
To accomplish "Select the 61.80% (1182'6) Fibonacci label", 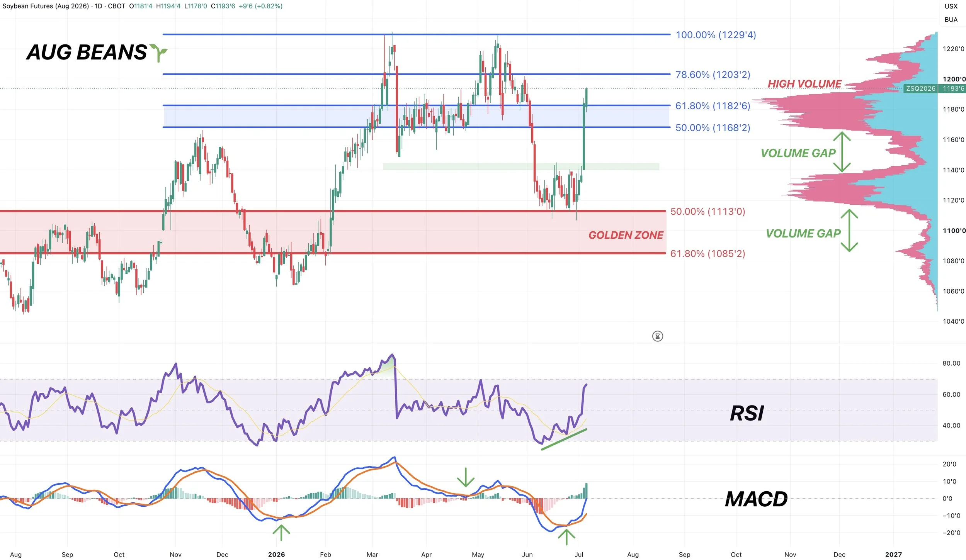I will (713, 106).
